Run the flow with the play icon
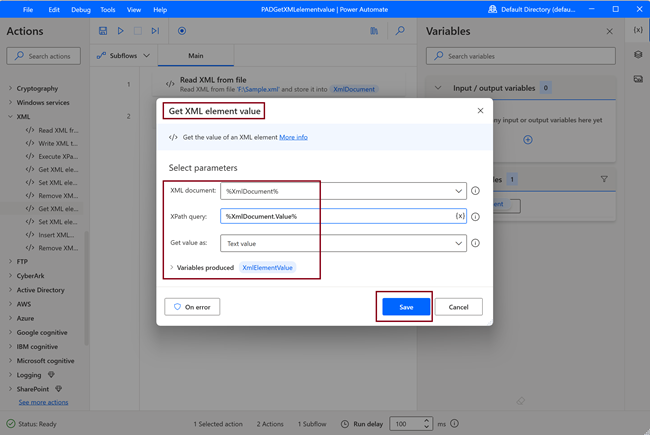Screen dimensions: 650x435 point(121,31)
